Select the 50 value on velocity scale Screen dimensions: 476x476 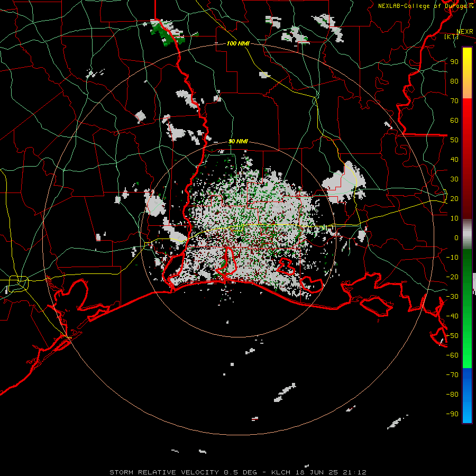pyautogui.click(x=454, y=140)
